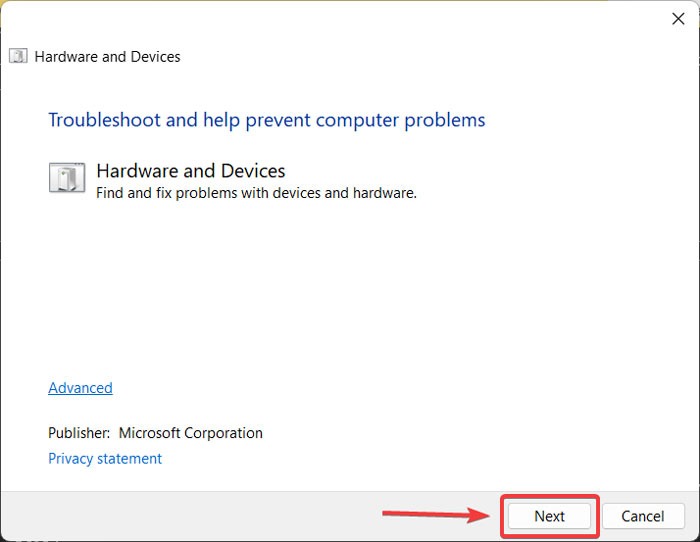700x542 pixels.
Task: Click the 'Find and fix problems' description
Action: [x=256, y=193]
